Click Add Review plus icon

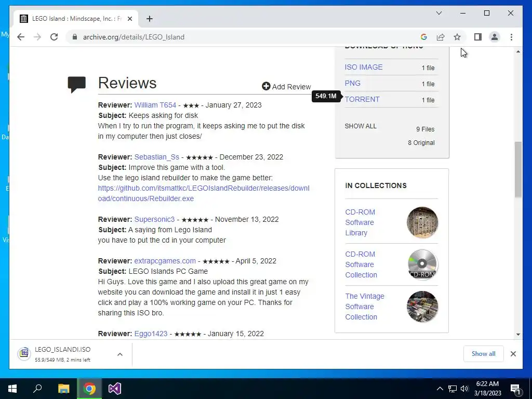click(x=266, y=86)
